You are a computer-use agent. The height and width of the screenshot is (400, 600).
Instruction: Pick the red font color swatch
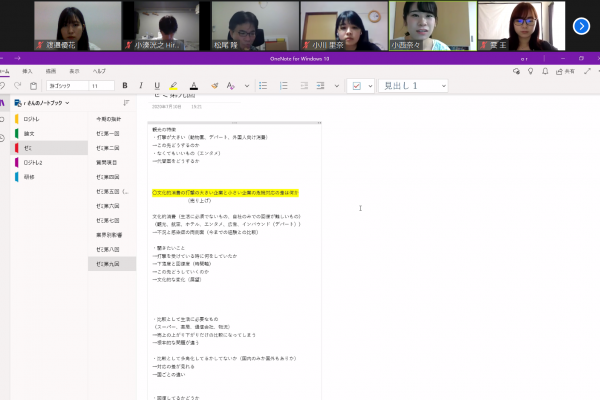point(193,86)
